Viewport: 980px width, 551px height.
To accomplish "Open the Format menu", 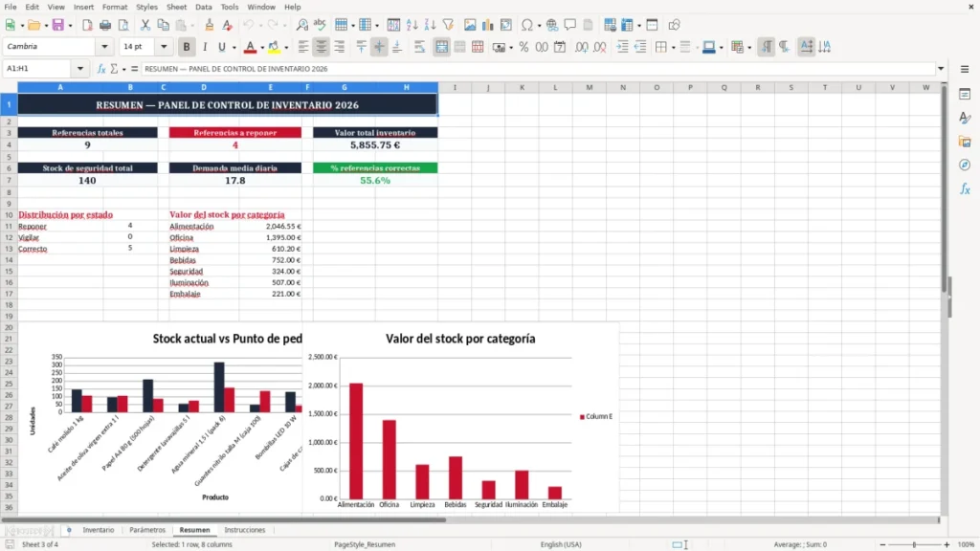I will pos(115,7).
